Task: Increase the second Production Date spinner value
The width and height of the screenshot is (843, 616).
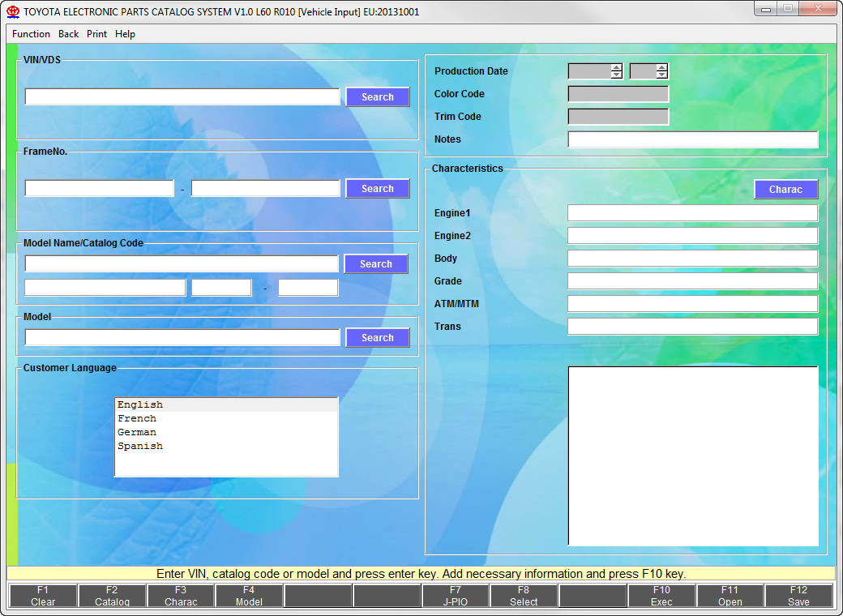Action: point(661,67)
